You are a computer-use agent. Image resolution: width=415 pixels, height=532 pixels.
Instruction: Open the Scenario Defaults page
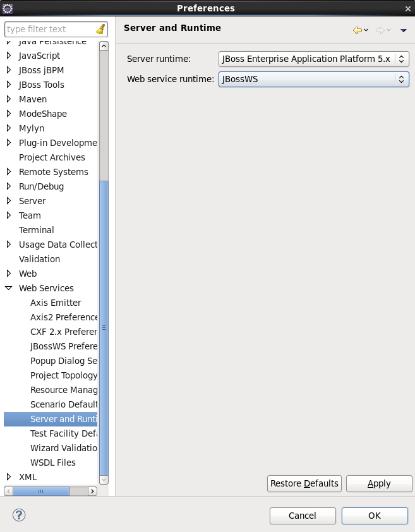click(x=64, y=404)
